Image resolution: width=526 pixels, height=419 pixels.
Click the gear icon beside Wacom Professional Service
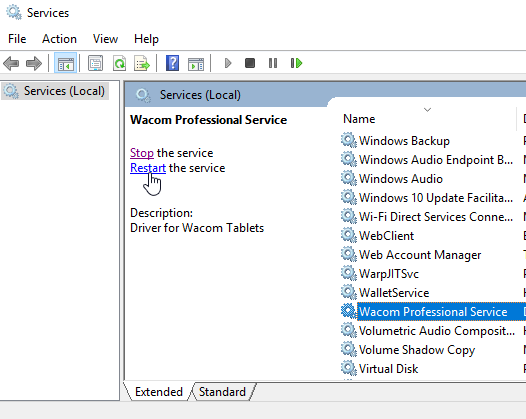coord(349,311)
